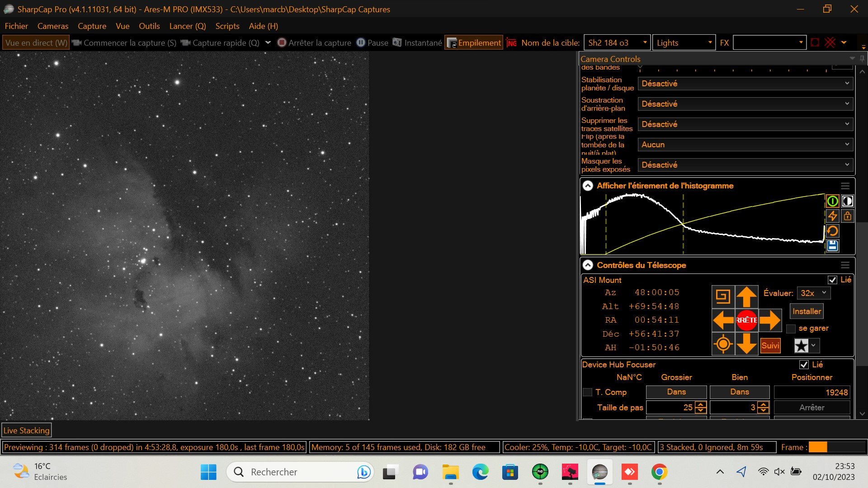Pin the Camera Controls panel

(x=862, y=59)
